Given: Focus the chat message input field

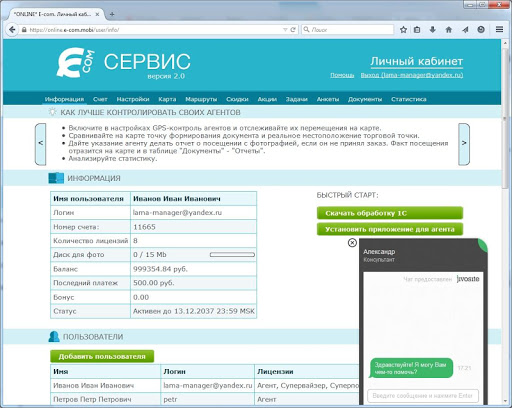Looking at the screenshot, I should pos(423,396).
